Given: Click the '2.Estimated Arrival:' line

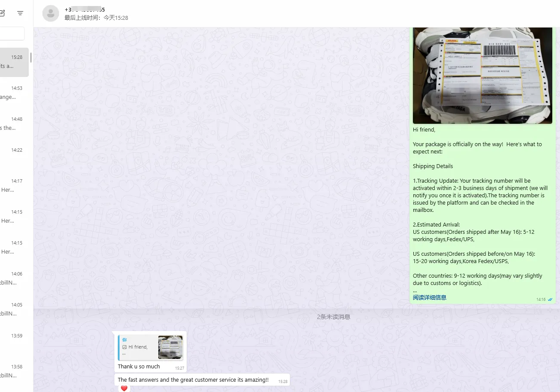Looking at the screenshot, I should click(x=436, y=225).
